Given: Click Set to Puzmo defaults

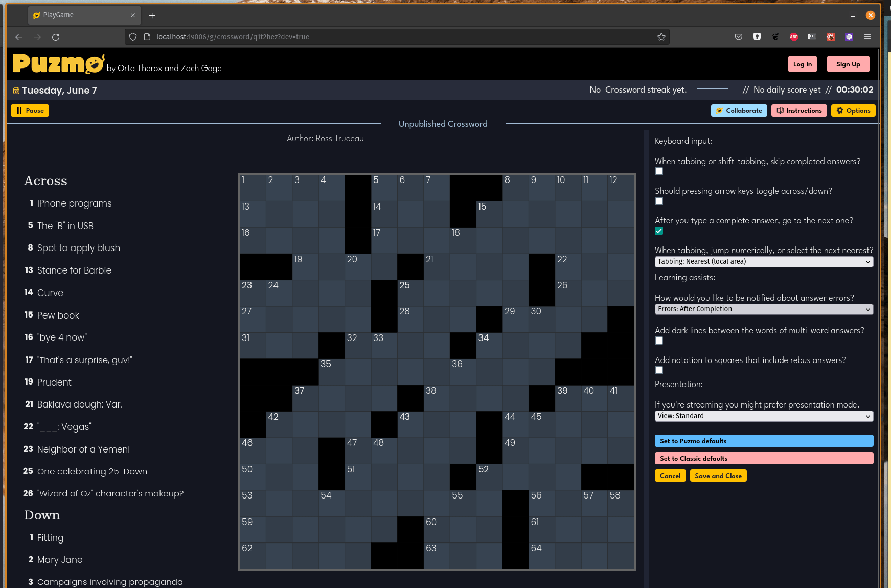Looking at the screenshot, I should point(763,441).
